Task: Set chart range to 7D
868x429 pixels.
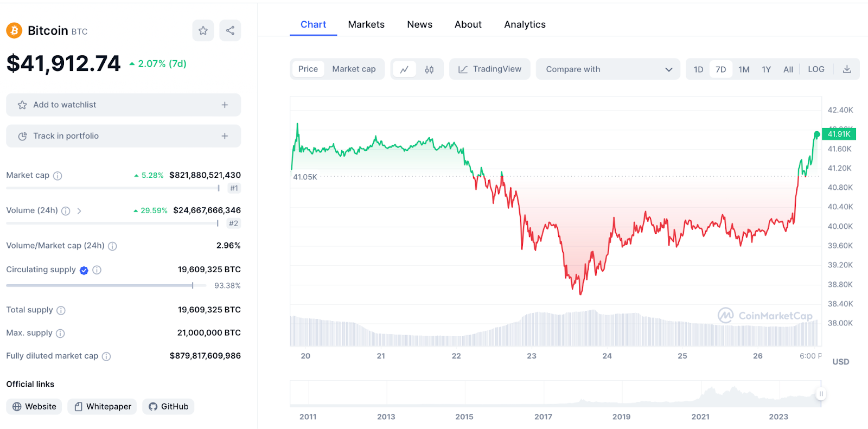Action: point(720,69)
